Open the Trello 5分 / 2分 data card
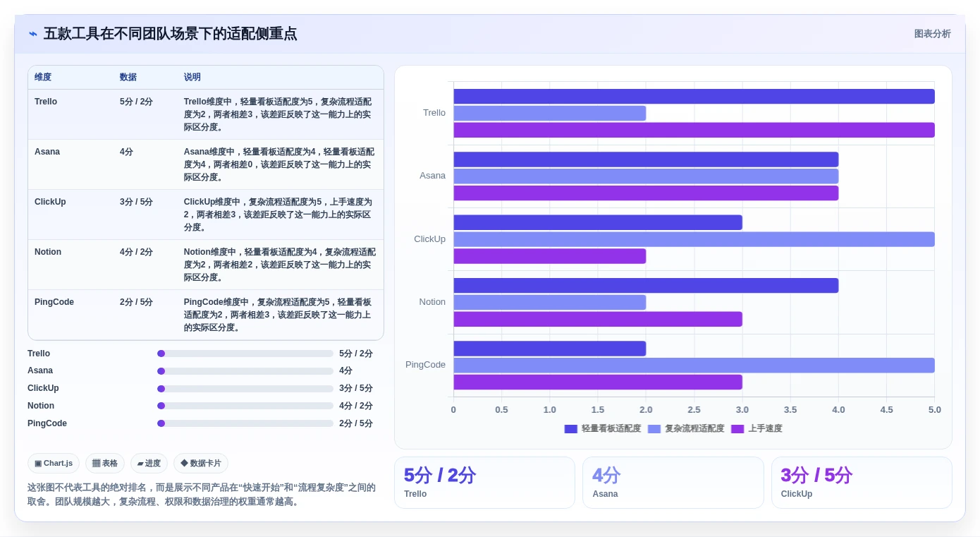Screen dimensions: 980x537 tap(484, 483)
